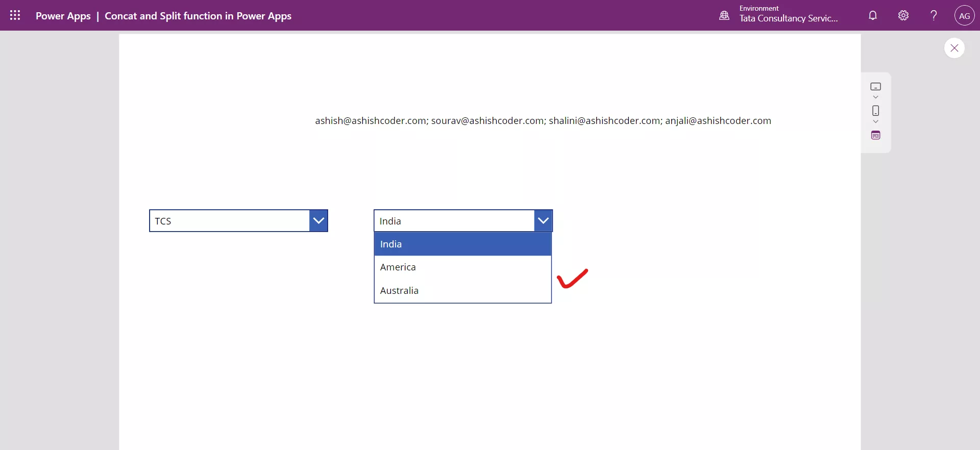Click the bottom preview panel icon
The image size is (980, 450).
pos(875,135)
